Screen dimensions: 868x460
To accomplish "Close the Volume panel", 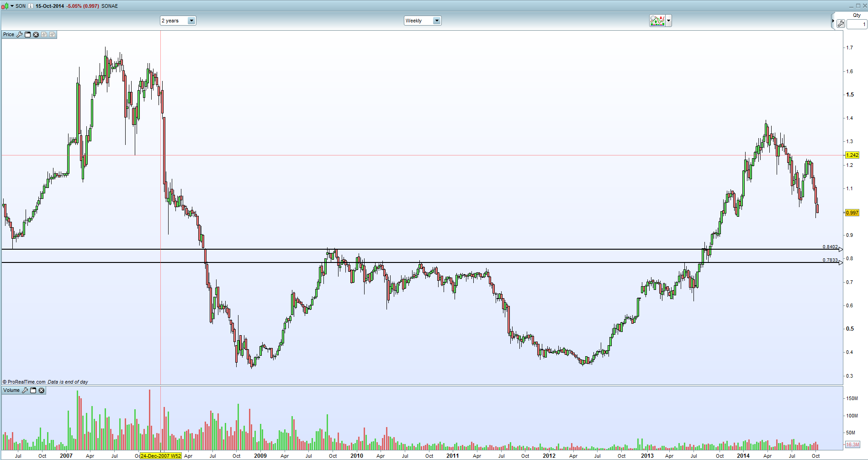I will [42, 390].
